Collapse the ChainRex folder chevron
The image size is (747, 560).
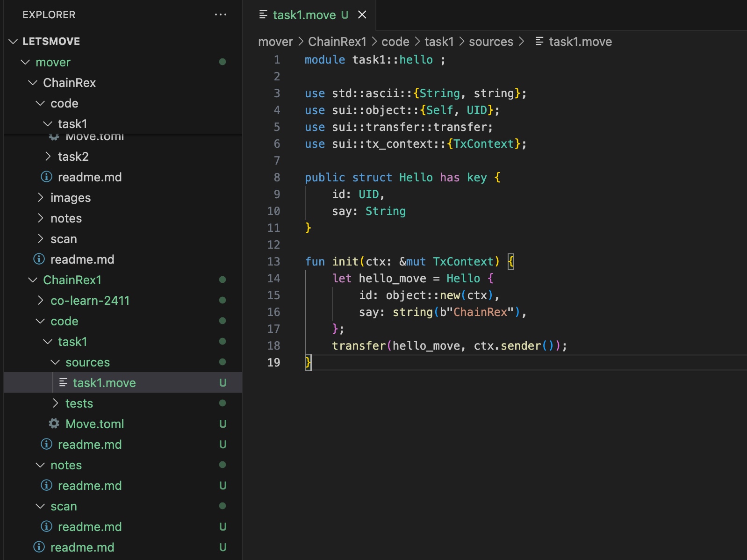[33, 83]
